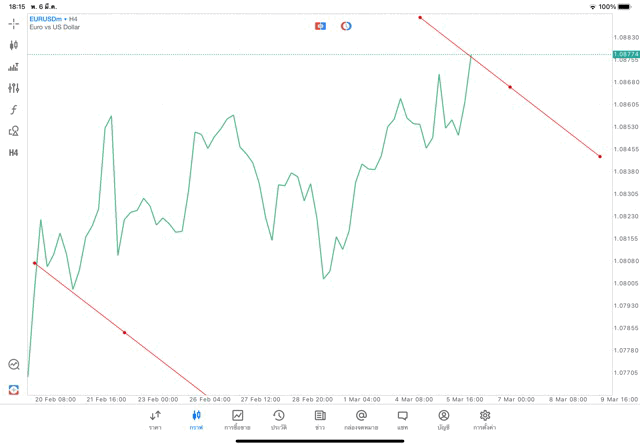Select the current price label 1.08774
Viewport: 640px width, 447px height.
623,54
